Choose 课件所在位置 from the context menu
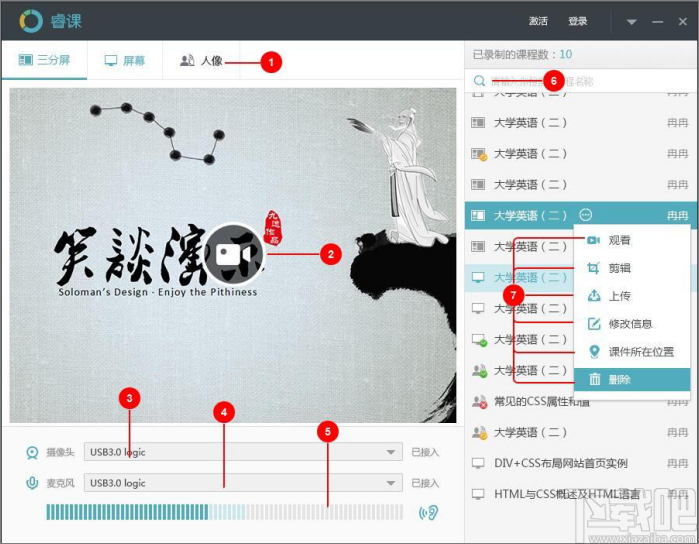The height and width of the screenshot is (544, 699). point(632,352)
